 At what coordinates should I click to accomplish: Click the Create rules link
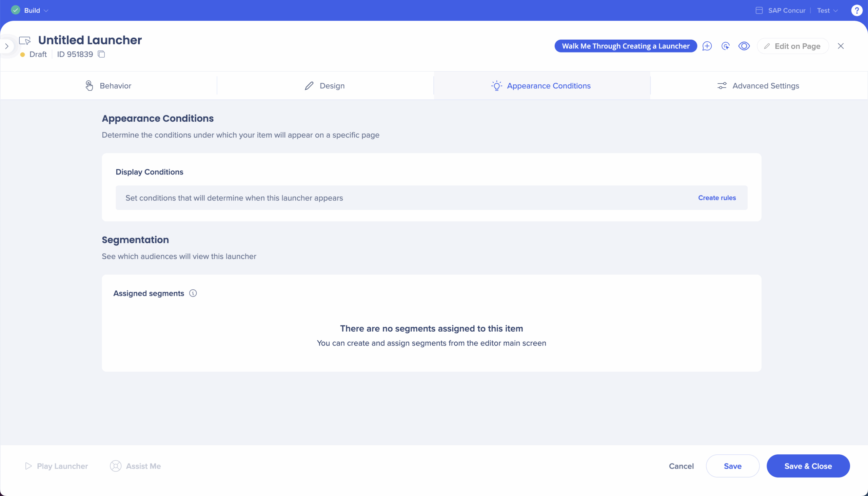pos(717,198)
